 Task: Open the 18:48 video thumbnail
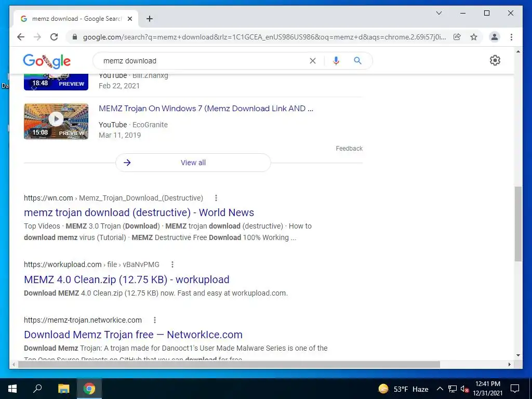[x=56, y=82]
